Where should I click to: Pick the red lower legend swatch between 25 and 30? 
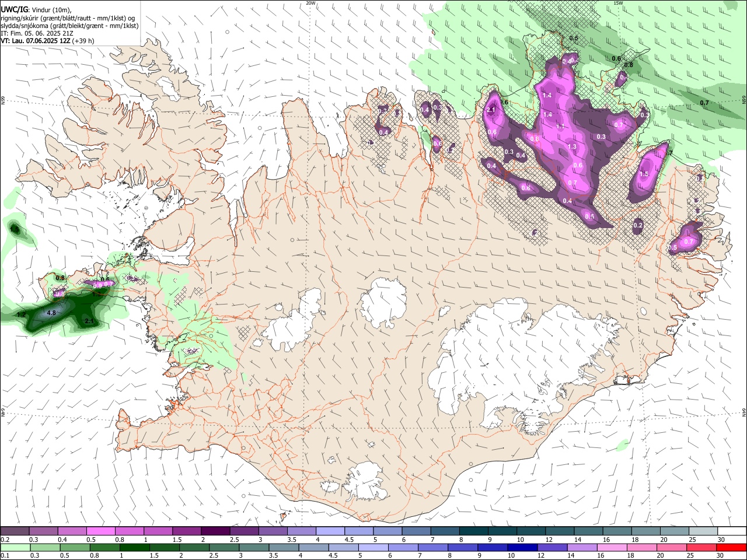(701, 547)
